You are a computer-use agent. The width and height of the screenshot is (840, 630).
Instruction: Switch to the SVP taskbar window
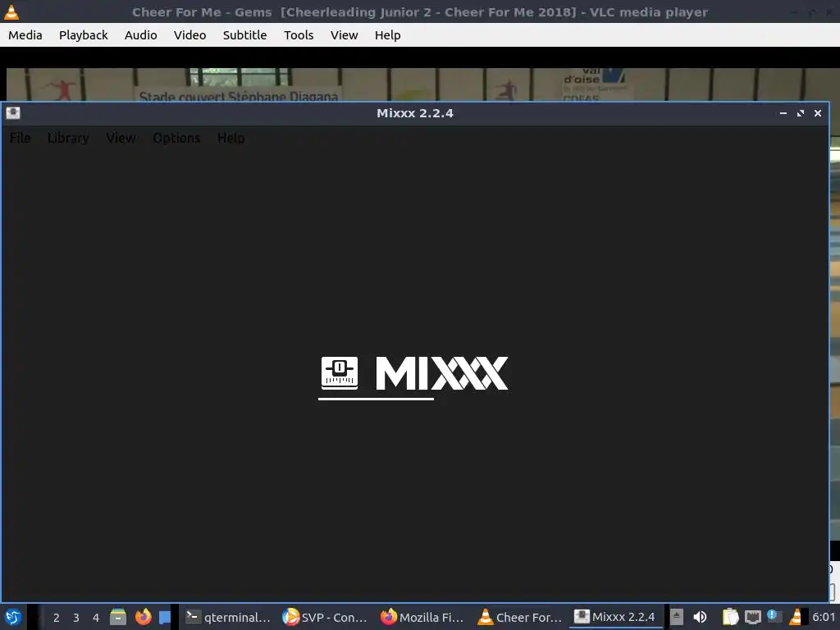point(325,617)
